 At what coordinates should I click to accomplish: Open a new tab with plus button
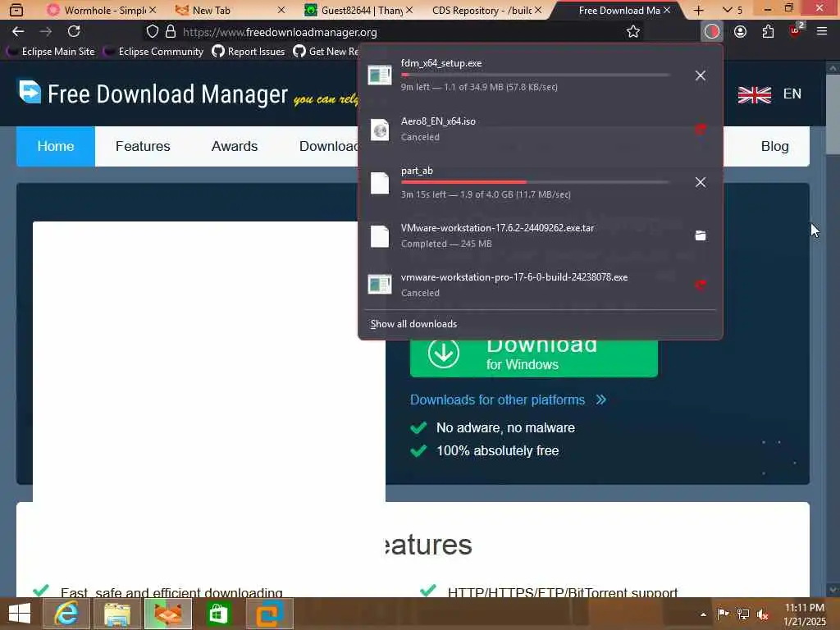point(699,10)
